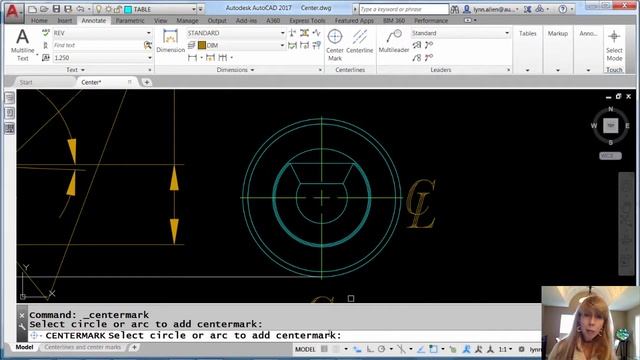This screenshot has width=640, height=360.
Task: Click the DIM layer color swatch
Action: point(202,45)
